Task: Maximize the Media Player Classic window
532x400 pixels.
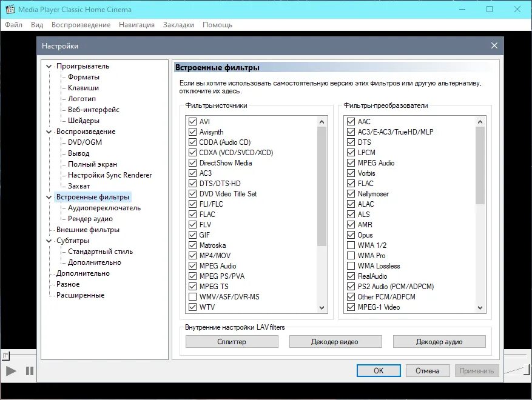Action: pyautogui.click(x=490, y=9)
